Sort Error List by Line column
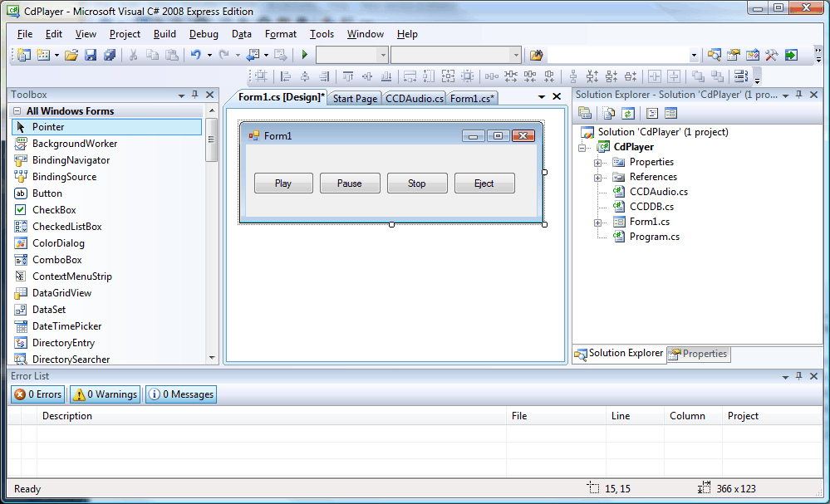 [636, 416]
